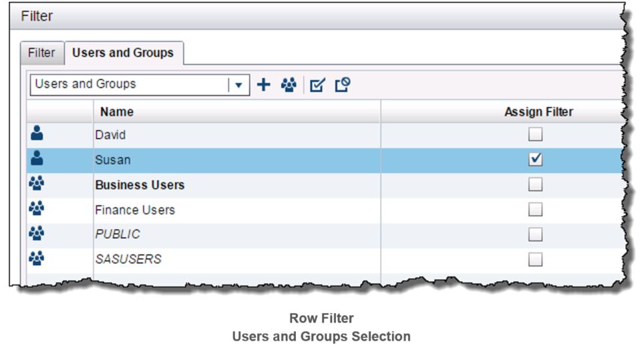
Task: Enable Assign Filter checkbox for David
Action: tap(535, 135)
